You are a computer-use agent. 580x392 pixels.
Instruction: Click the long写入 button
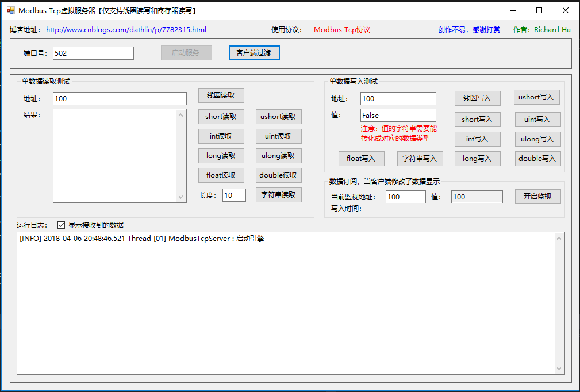point(478,159)
